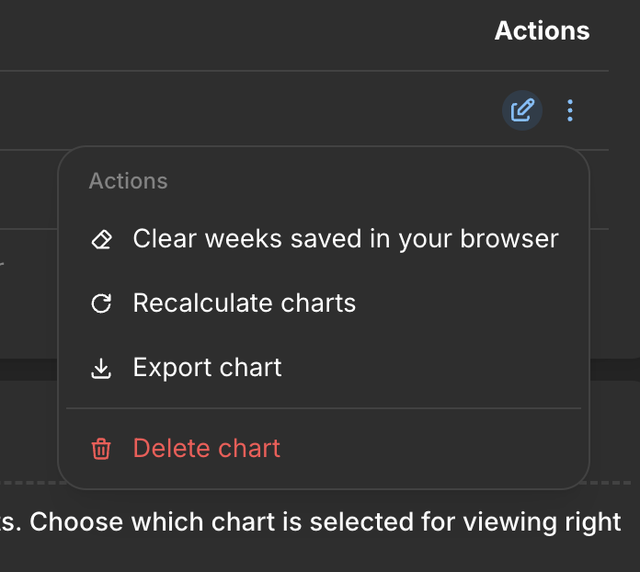Click the word 'browser' in the first menu item
The width and height of the screenshot is (640, 572).
point(509,238)
